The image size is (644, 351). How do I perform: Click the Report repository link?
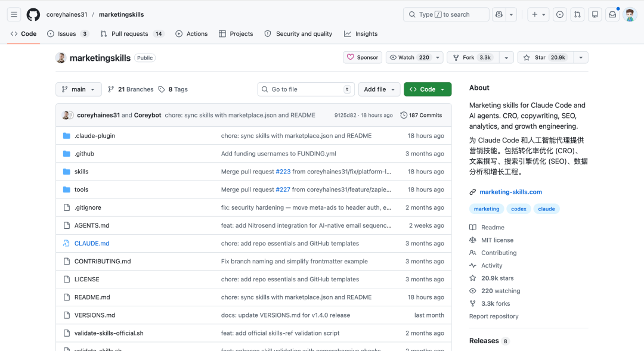tap(494, 316)
